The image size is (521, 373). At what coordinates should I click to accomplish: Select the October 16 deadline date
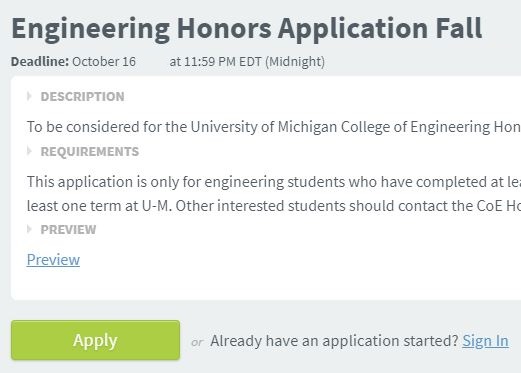104,61
